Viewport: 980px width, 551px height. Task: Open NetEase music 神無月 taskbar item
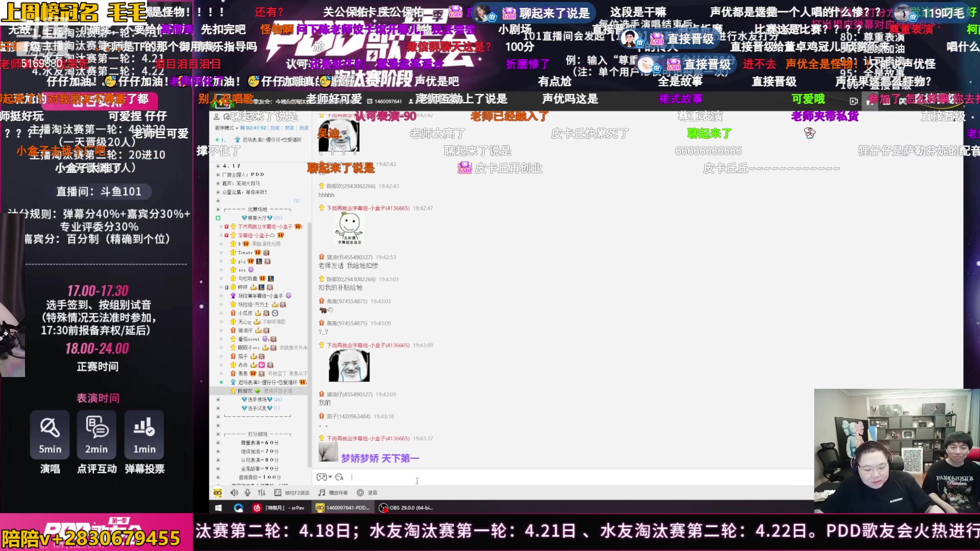pyautogui.click(x=280, y=508)
